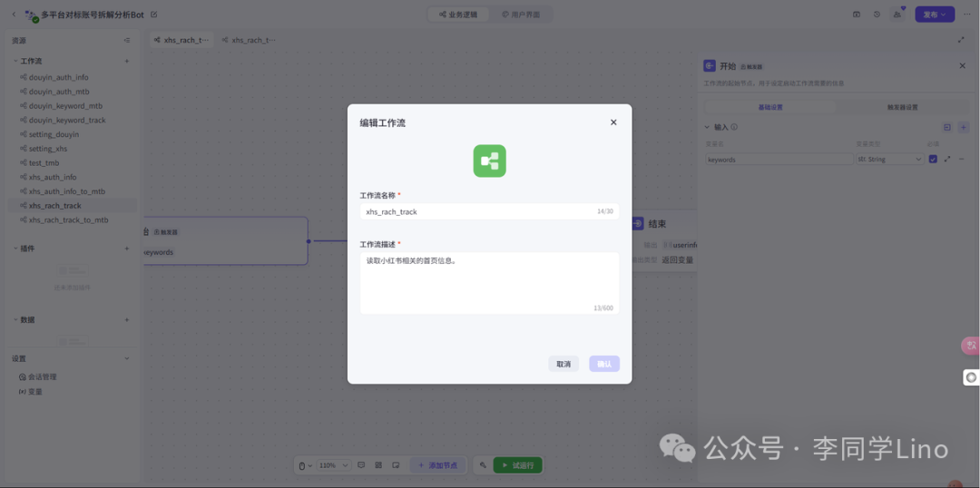Open mouse interaction mode dropdown
Viewport: 980px width, 488px height.
[305, 465]
